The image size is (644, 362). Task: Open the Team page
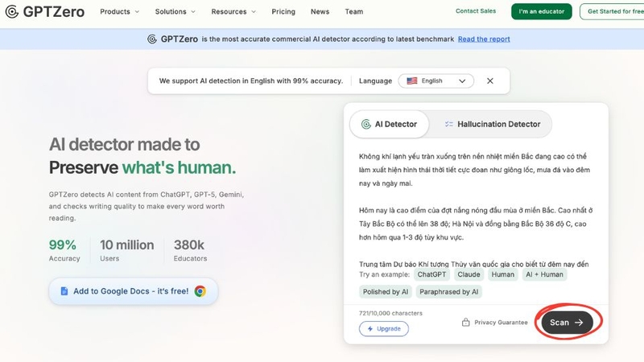coord(354,11)
